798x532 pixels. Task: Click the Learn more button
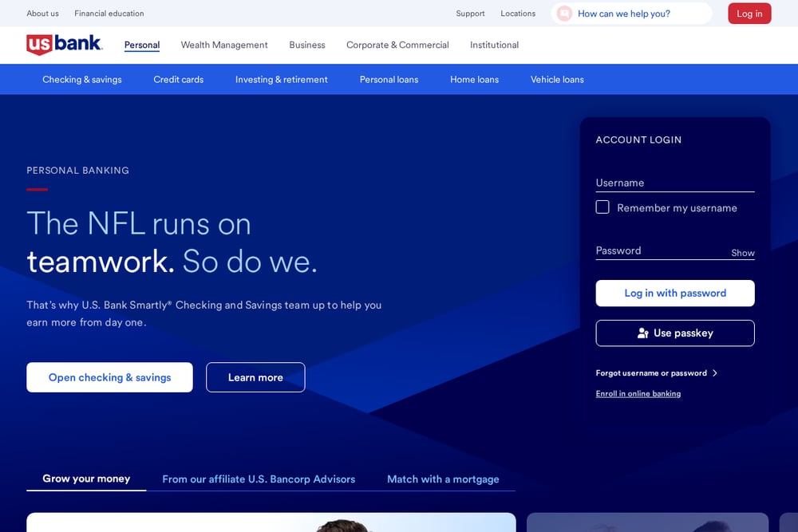[x=255, y=377]
